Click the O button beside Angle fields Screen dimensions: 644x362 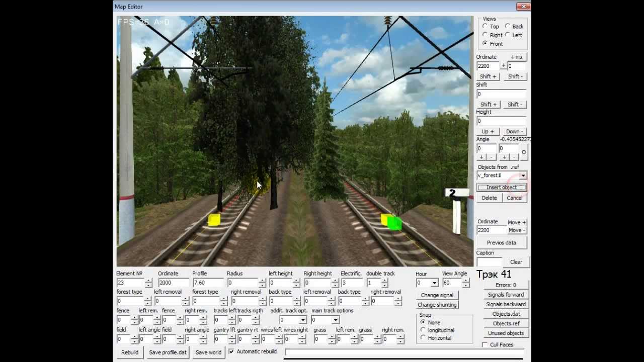coord(524,152)
